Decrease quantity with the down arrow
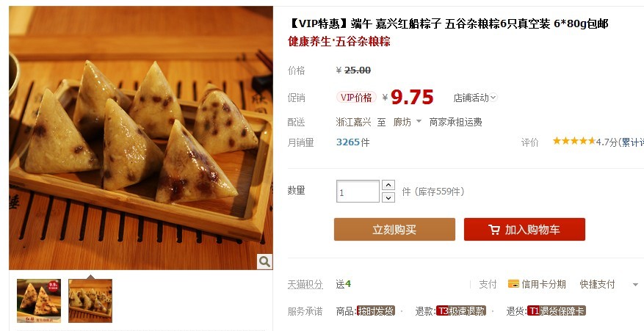This screenshot has width=644, height=331. click(388, 197)
